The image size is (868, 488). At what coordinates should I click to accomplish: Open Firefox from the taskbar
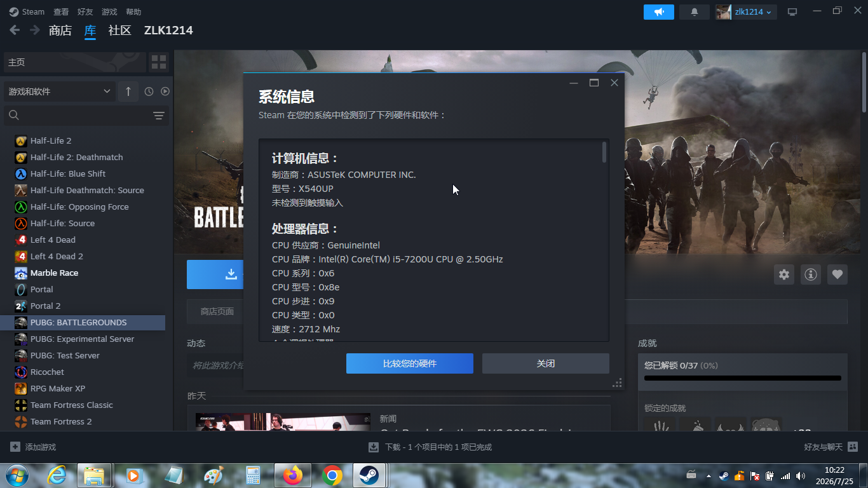293,475
